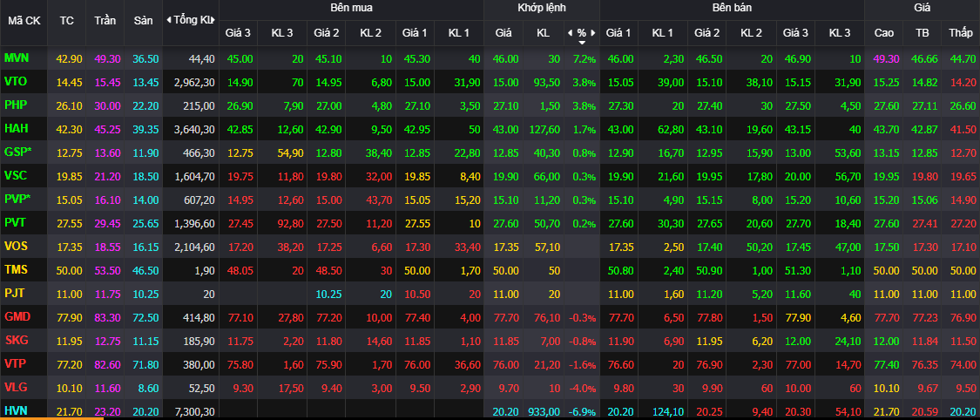
Task: Click the Tổng KL column header text
Action: [x=193, y=20]
